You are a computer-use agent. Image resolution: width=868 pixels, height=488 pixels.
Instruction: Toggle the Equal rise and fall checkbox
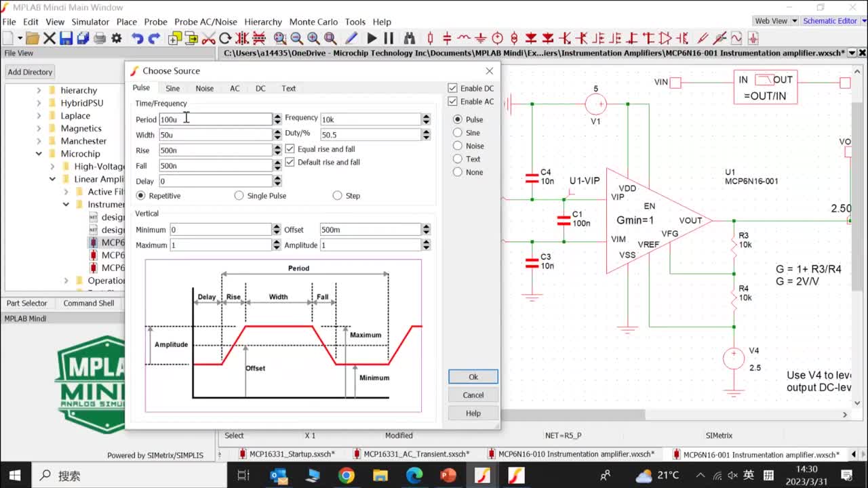point(290,149)
